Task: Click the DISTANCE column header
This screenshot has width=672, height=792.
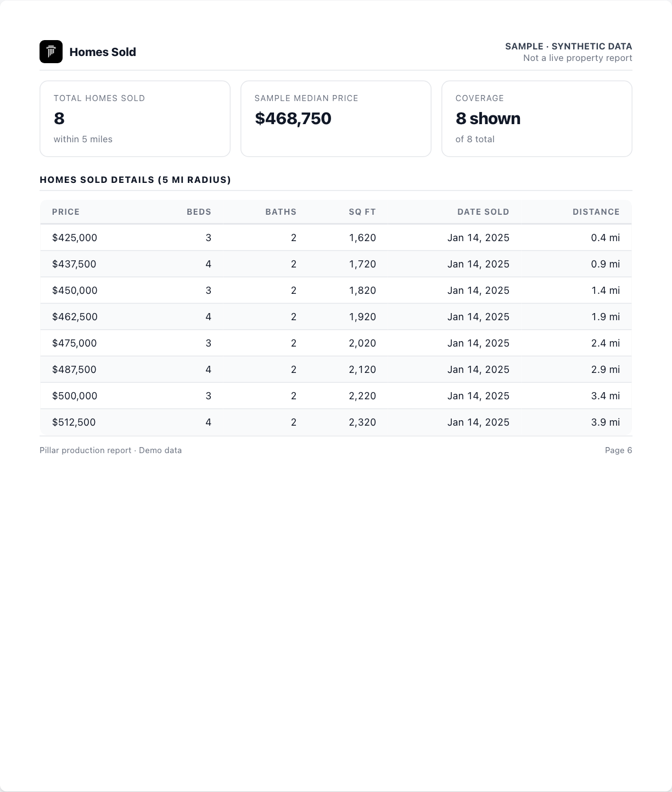Action: click(x=596, y=212)
